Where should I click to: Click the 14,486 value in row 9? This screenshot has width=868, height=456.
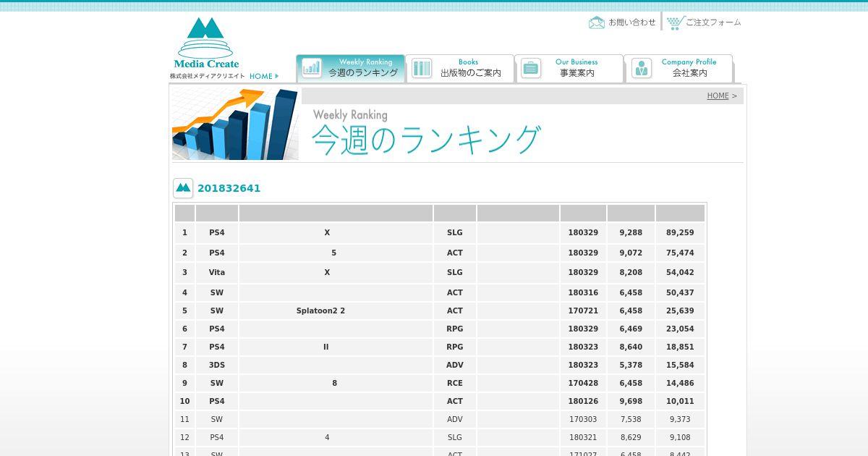(x=680, y=383)
